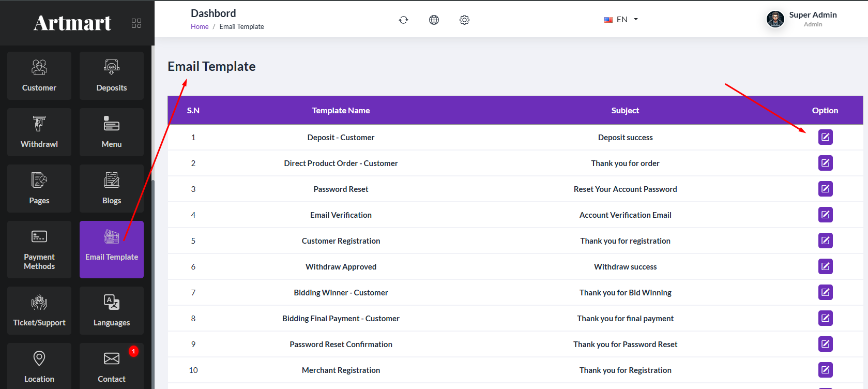Go to Deposits section in sidebar
The height and width of the screenshot is (389, 868).
[112, 76]
